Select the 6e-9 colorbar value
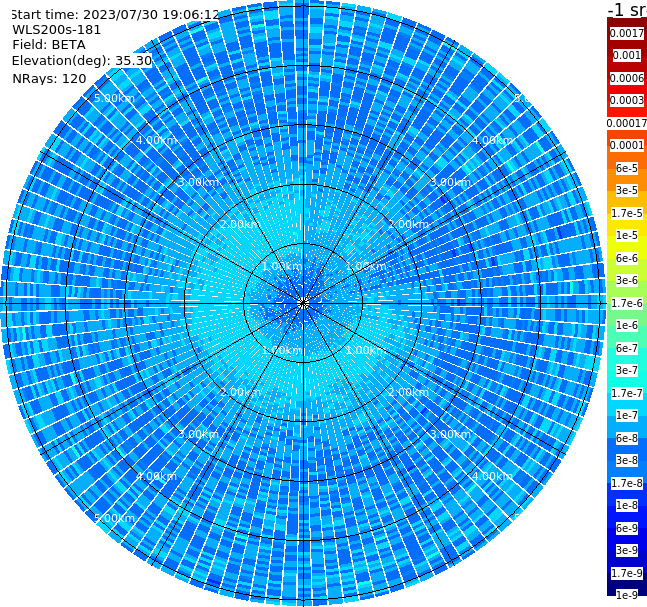The width and height of the screenshot is (647, 607). 627,528
